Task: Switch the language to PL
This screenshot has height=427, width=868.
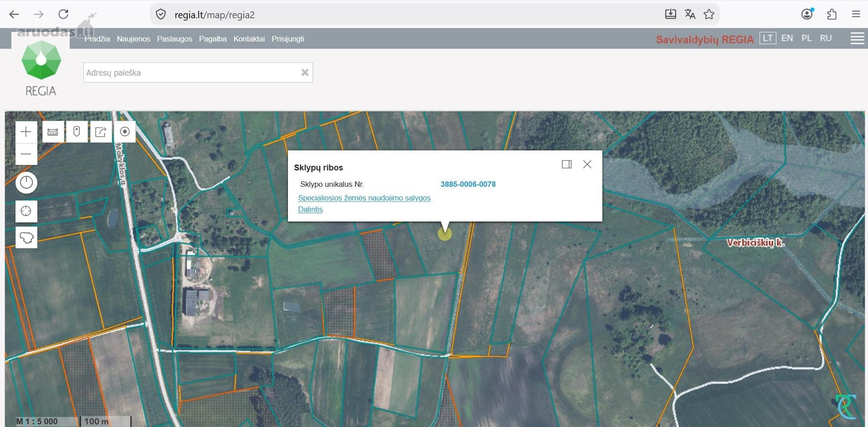Action: 806,38
